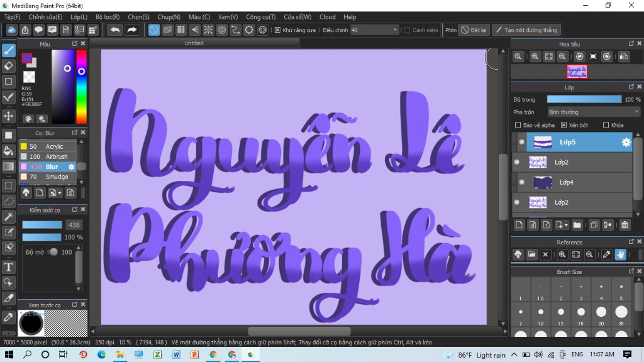644x362 pixels.
Task: Select hand pan tool in Reference panel
Action: (x=620, y=255)
